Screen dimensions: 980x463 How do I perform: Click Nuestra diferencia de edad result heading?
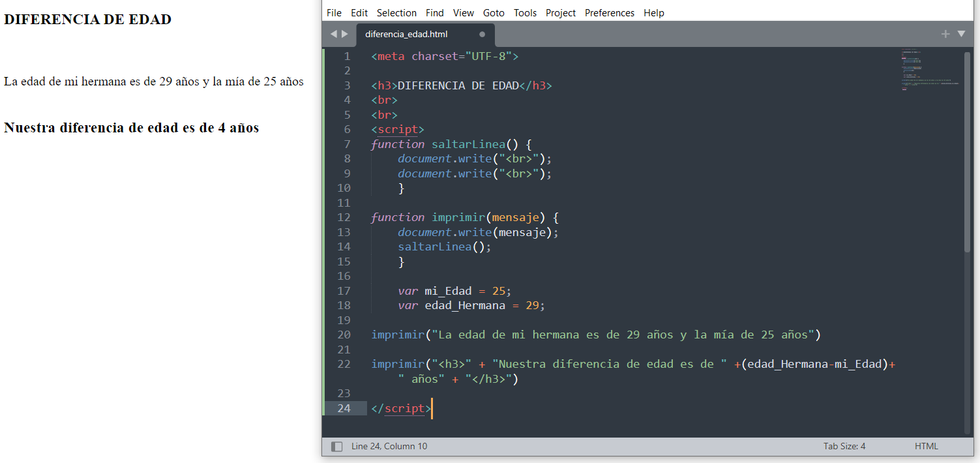pyautogui.click(x=131, y=127)
